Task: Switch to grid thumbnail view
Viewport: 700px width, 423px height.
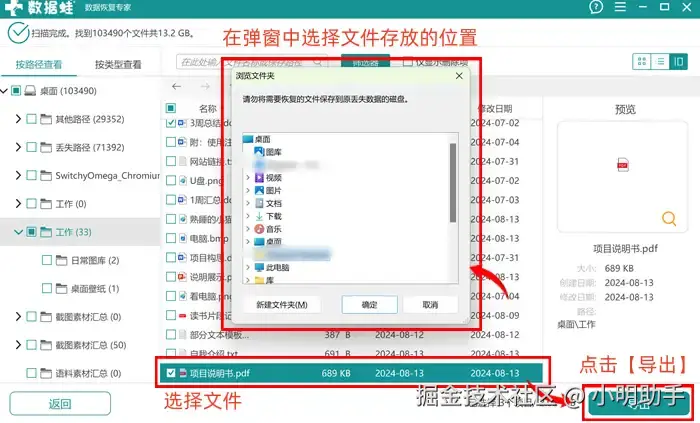Action: [642, 62]
